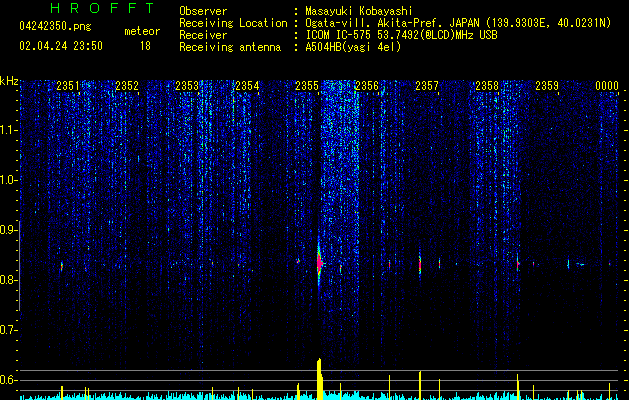629x400 pixels.
Task: Click the 2359 time marker
Action: [547, 86]
